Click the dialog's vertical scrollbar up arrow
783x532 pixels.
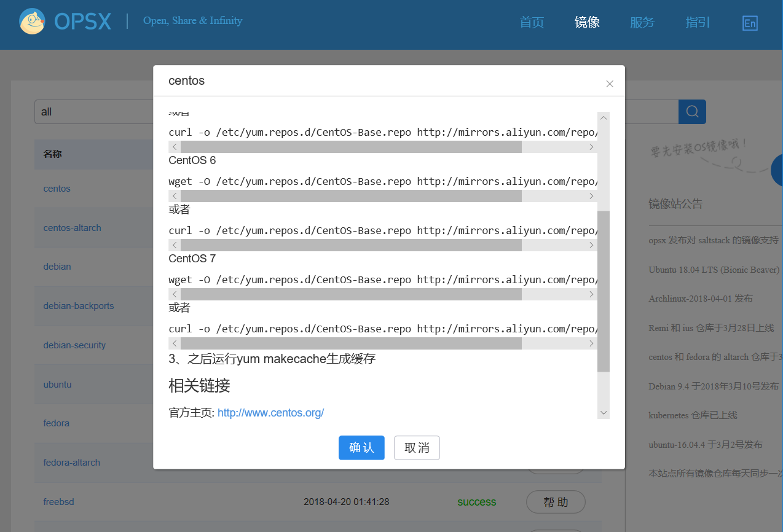[x=604, y=118]
